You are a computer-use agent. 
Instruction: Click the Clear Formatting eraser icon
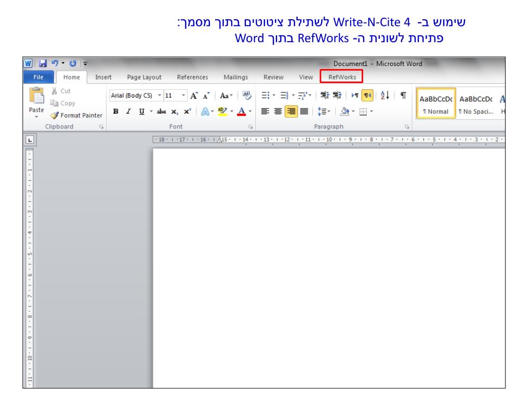247,96
